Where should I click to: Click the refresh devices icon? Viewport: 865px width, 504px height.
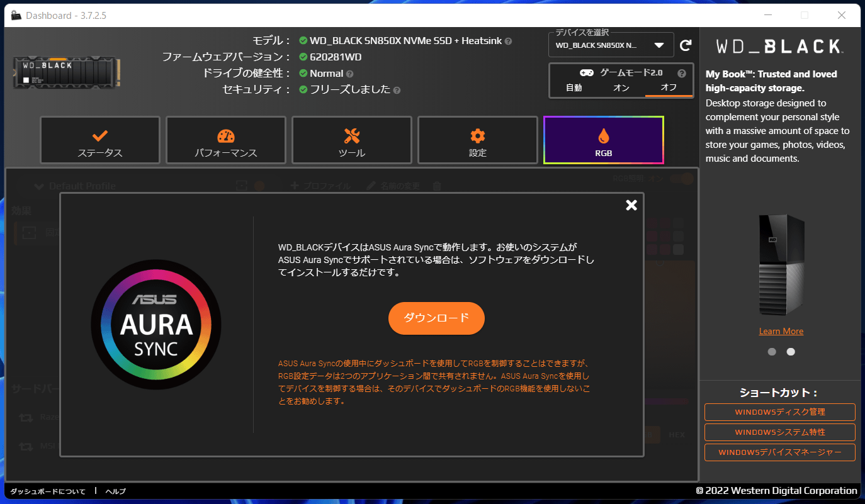point(686,45)
